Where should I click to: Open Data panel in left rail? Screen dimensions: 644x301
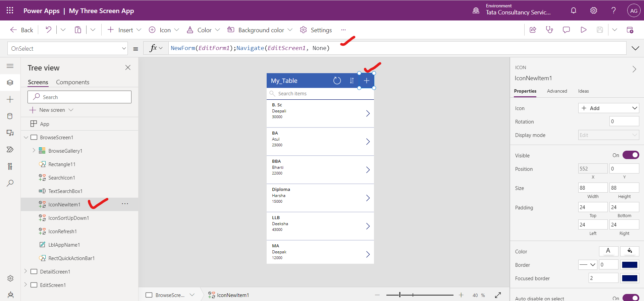click(10, 116)
